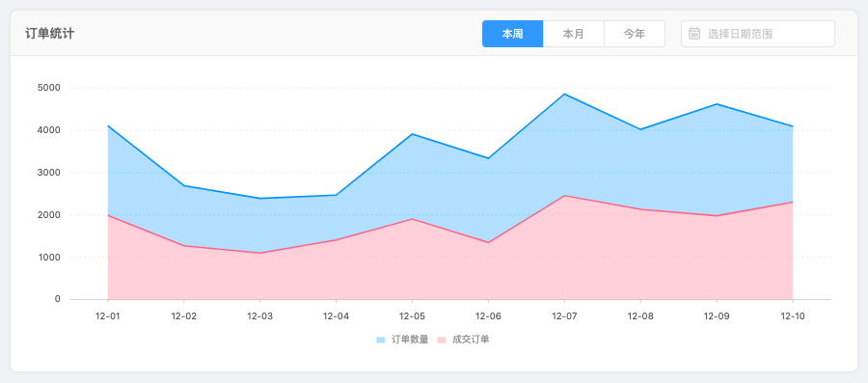Click the blue line point at 12-03
Viewport: 868px width, 383px height.
click(x=259, y=198)
